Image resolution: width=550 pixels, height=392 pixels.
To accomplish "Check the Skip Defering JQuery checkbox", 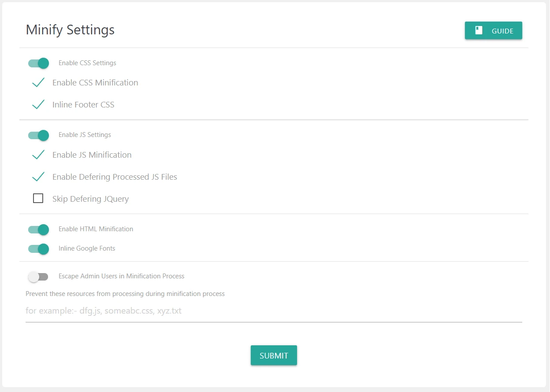I will (38, 199).
